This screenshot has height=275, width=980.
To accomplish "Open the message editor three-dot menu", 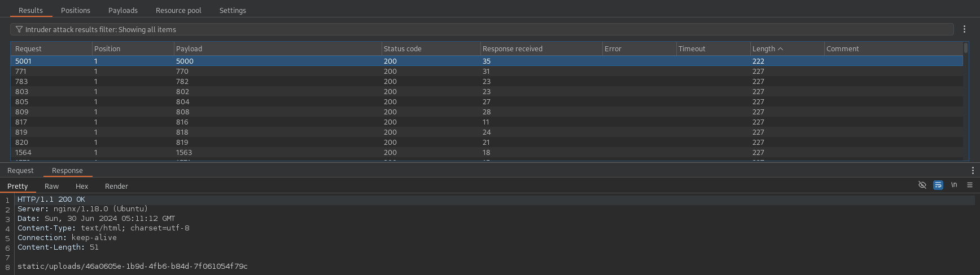I will (x=972, y=171).
